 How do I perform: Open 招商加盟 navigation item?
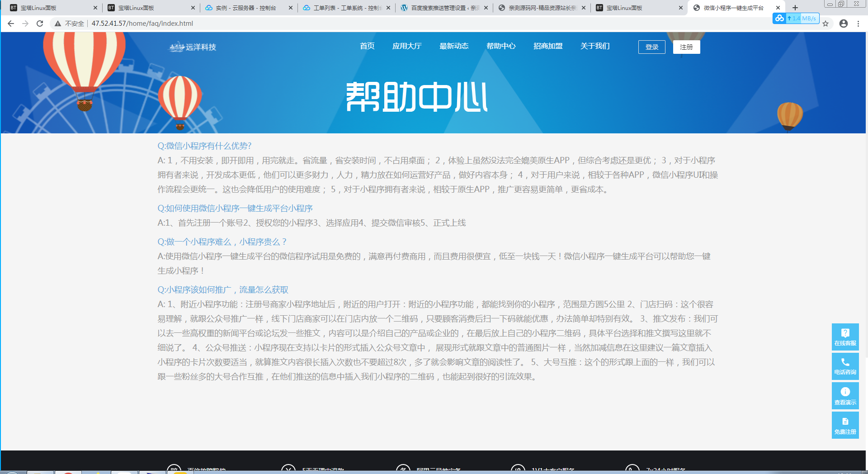tap(548, 46)
